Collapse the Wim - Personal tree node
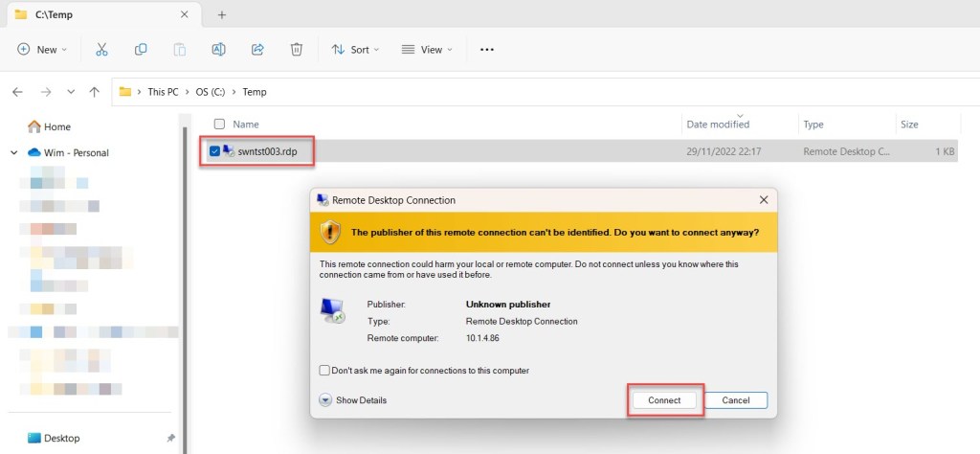The width and height of the screenshot is (980, 454). (x=13, y=152)
